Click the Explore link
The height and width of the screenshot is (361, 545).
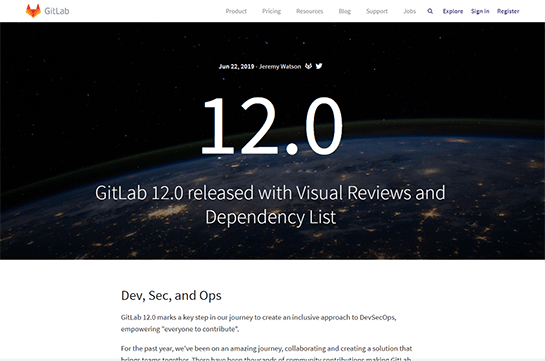(453, 11)
